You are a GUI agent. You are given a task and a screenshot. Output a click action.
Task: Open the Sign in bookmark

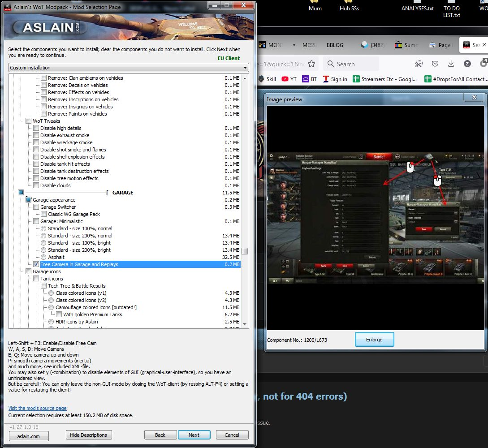point(335,79)
